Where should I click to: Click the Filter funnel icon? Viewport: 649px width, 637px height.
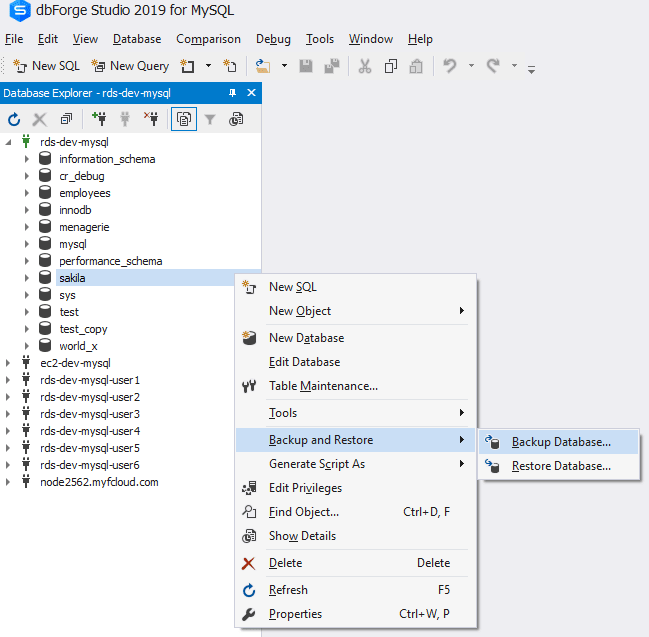pos(210,120)
